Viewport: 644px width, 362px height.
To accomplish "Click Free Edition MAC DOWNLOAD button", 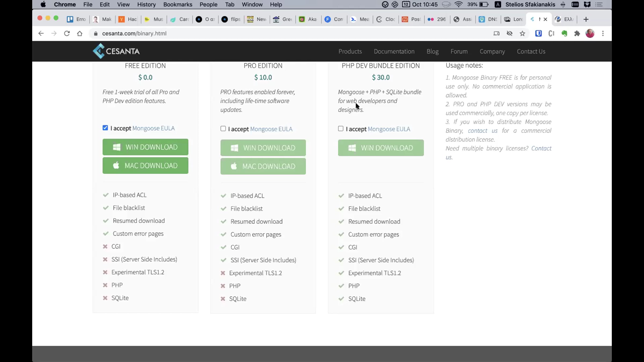I will (145, 165).
